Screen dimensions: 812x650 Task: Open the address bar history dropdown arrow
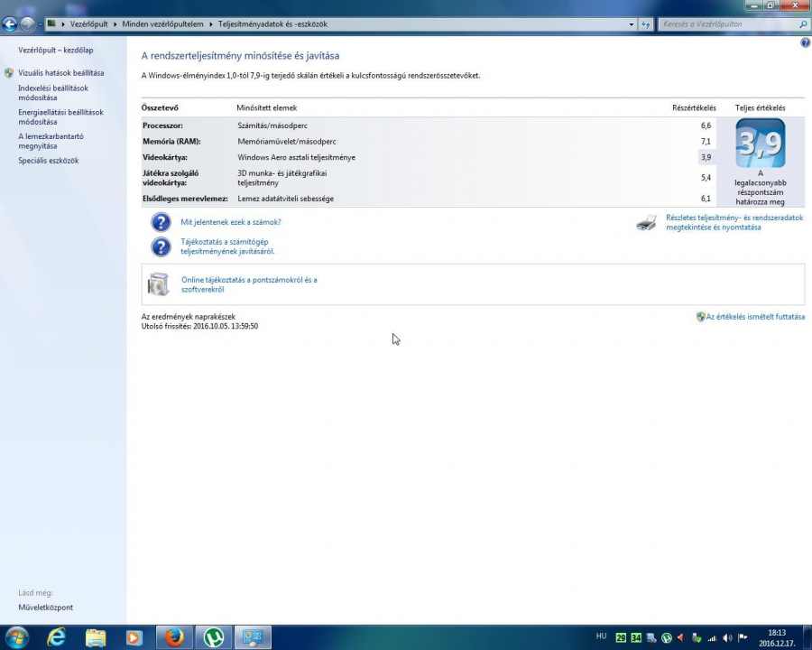(x=632, y=24)
